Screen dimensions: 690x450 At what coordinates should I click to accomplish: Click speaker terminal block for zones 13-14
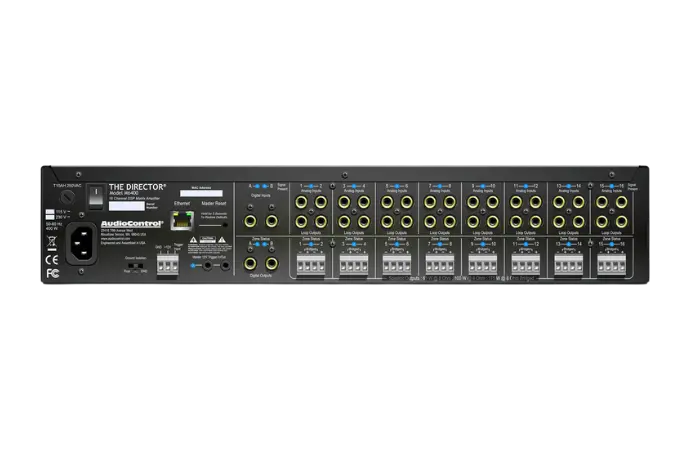click(x=568, y=263)
